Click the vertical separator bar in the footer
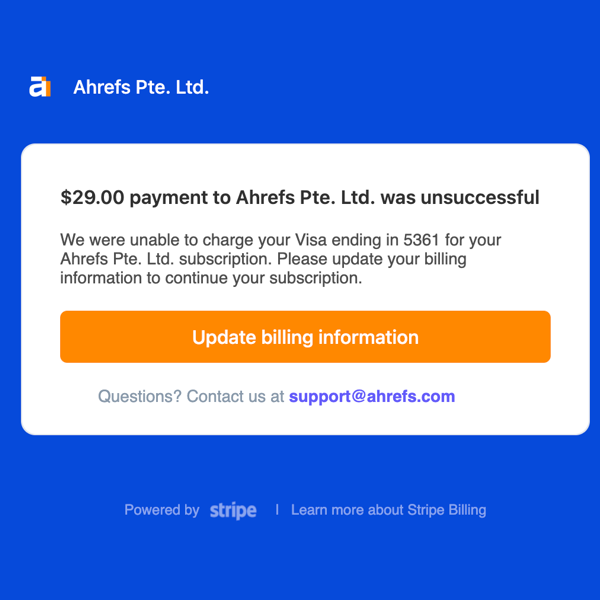600x600 pixels. tap(276, 510)
